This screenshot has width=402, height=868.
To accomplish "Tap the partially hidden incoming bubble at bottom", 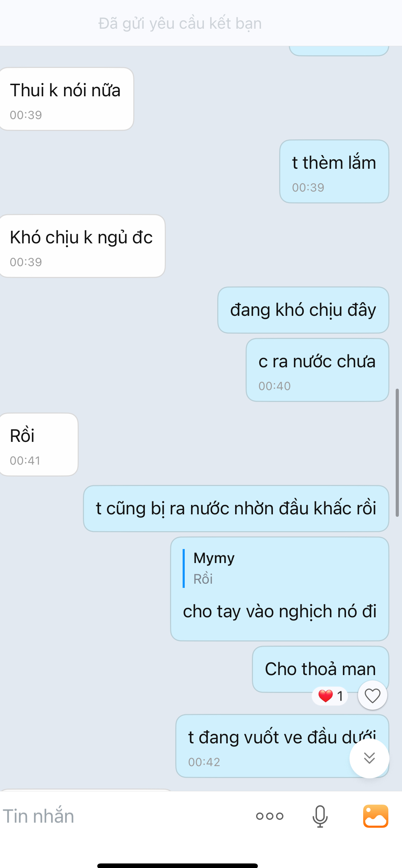I will point(86,790).
